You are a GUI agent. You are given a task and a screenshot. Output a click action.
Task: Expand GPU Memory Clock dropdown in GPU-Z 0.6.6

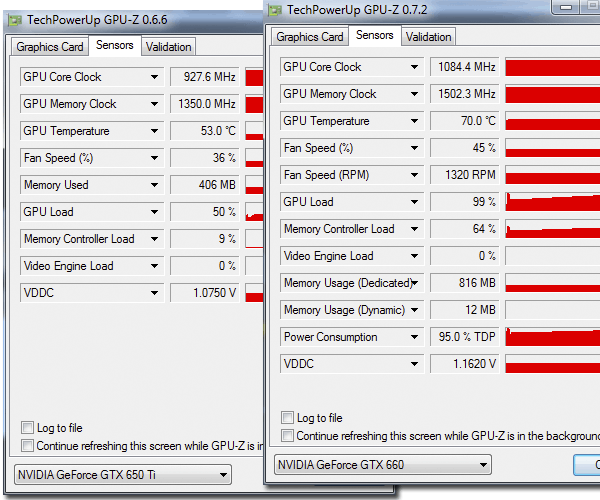tap(154, 104)
